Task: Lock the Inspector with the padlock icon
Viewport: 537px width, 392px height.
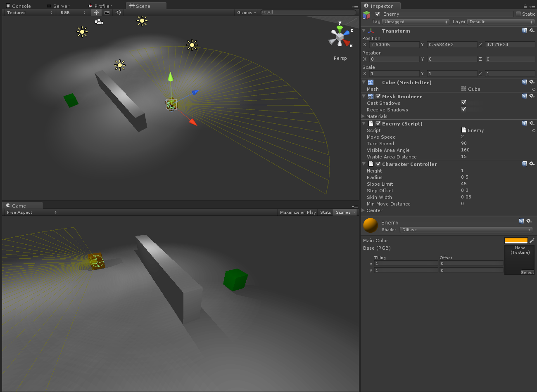Action: pos(525,6)
